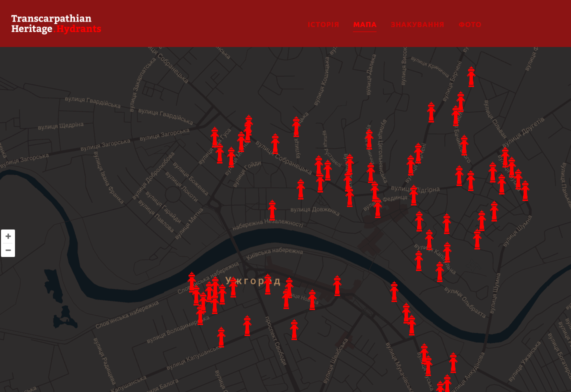Select the easternmost hydrant marker
The width and height of the screenshot is (571, 392).
point(525,191)
